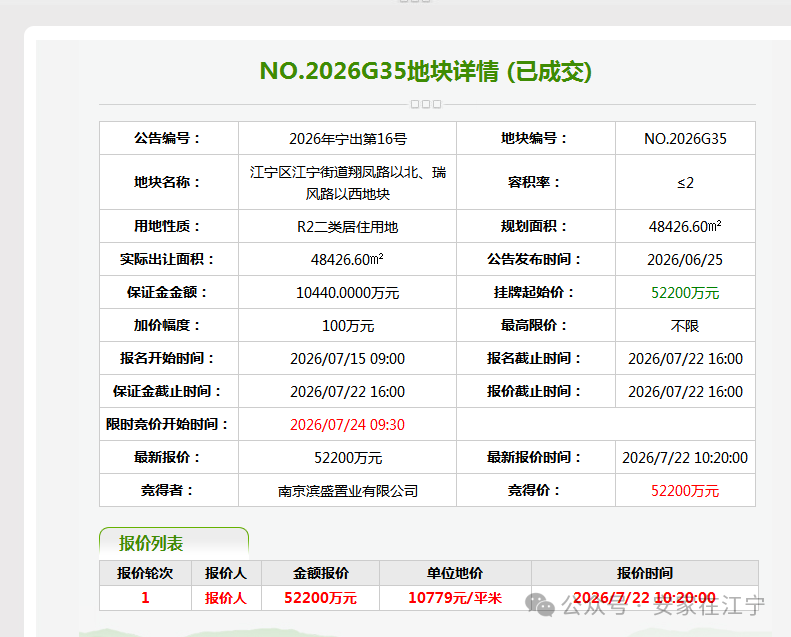Image resolution: width=791 pixels, height=637 pixels.
Task: Click the title NO.2026G35地块详情 (已成交)
Action: point(426,71)
